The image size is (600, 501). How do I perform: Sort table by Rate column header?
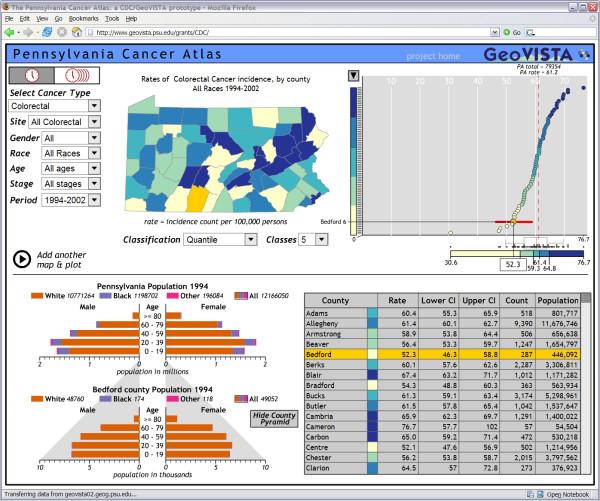397,300
